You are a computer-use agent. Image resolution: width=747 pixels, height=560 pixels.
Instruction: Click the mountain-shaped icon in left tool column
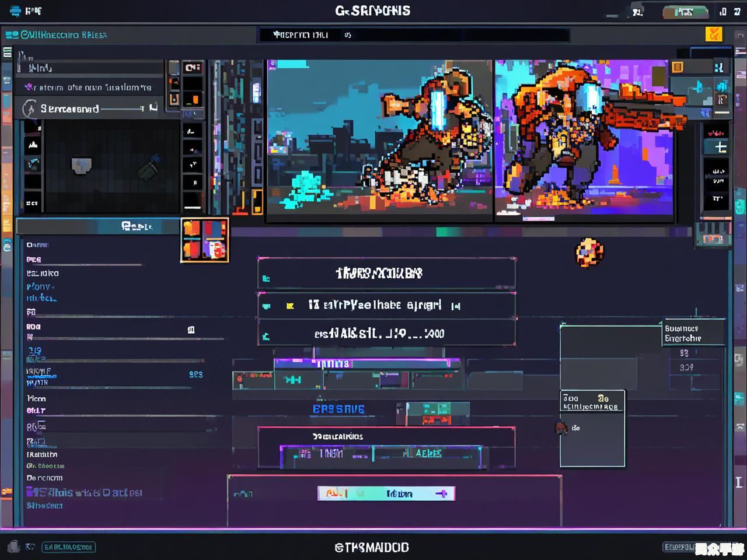point(33,145)
